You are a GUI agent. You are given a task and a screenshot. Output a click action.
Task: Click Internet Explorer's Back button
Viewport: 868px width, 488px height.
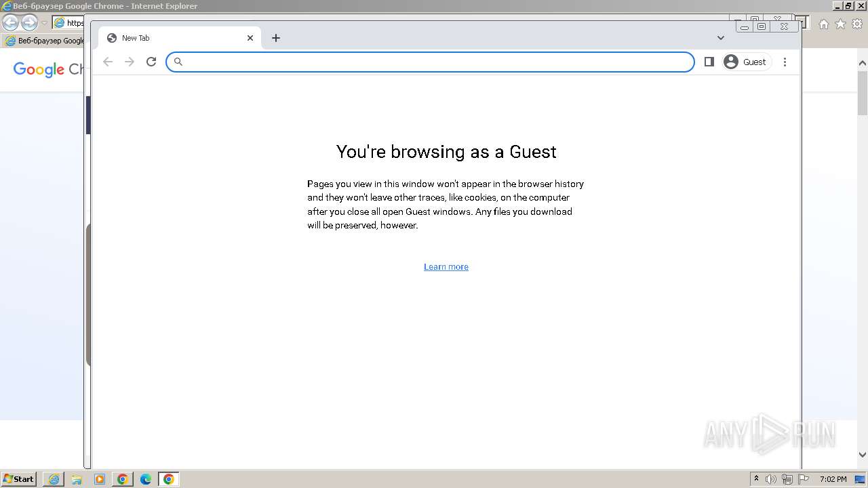coord(10,22)
